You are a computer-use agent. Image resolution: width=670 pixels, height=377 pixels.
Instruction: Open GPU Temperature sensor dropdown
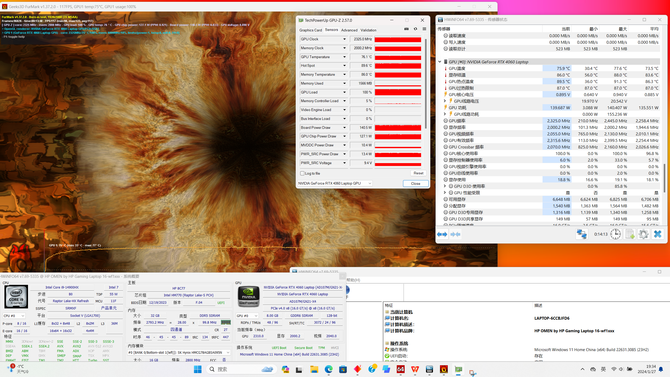coord(344,57)
